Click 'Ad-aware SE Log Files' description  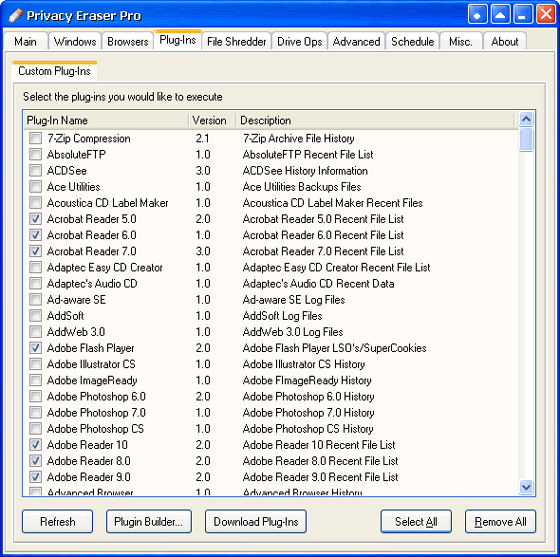[294, 300]
